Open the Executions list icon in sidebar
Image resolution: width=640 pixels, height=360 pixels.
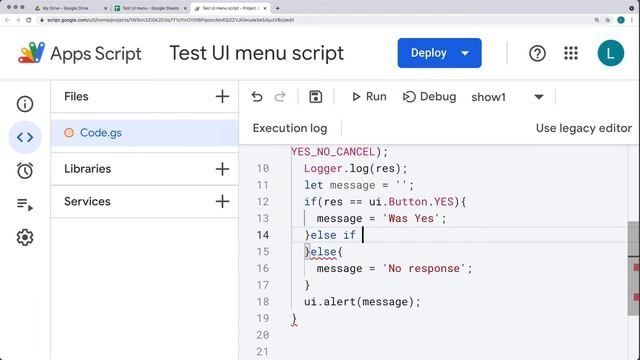point(25,204)
